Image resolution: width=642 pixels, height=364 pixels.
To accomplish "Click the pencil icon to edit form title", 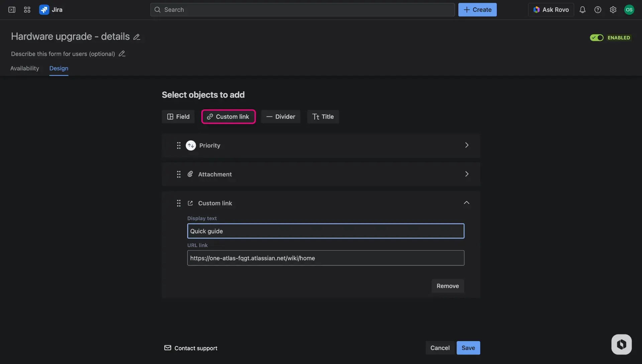I will [136, 37].
